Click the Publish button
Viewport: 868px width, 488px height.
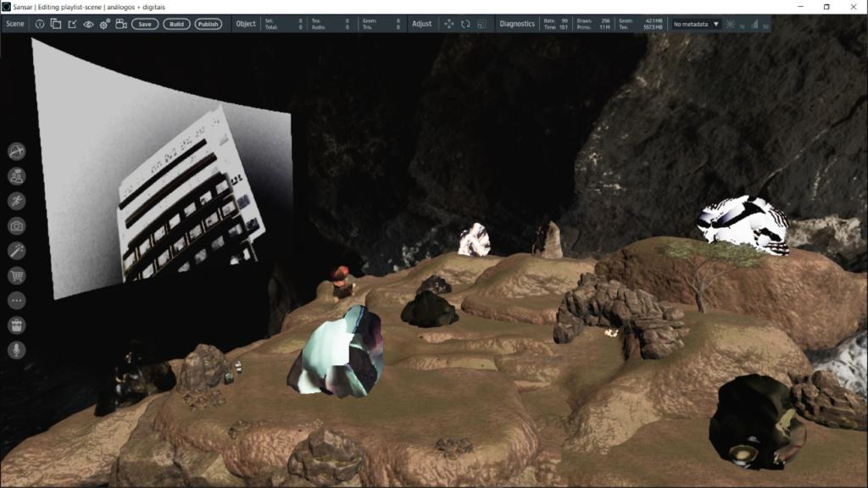[x=208, y=24]
